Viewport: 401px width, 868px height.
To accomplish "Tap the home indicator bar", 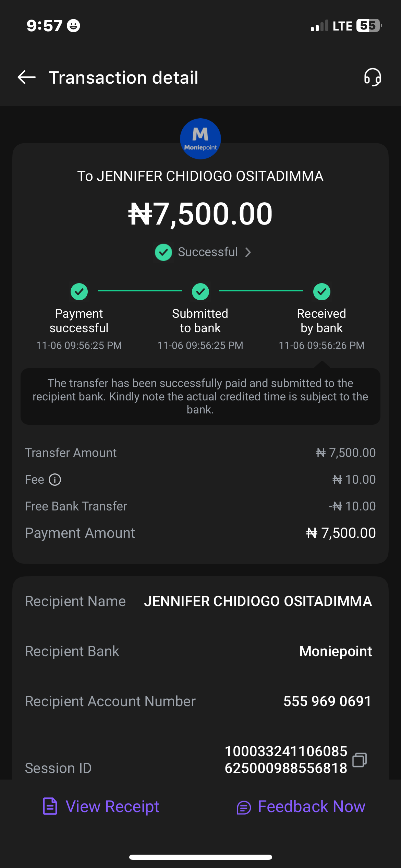I will click(200, 857).
